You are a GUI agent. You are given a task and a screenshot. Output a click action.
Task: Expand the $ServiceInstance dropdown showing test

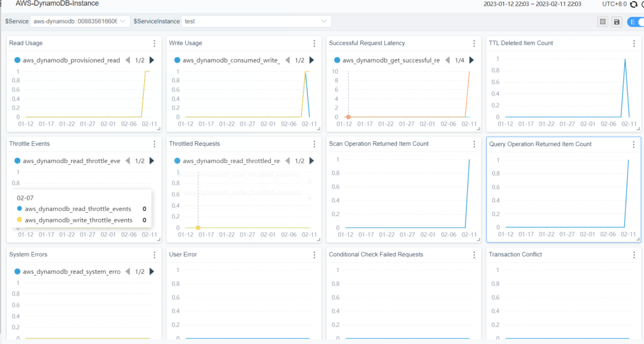point(256,22)
